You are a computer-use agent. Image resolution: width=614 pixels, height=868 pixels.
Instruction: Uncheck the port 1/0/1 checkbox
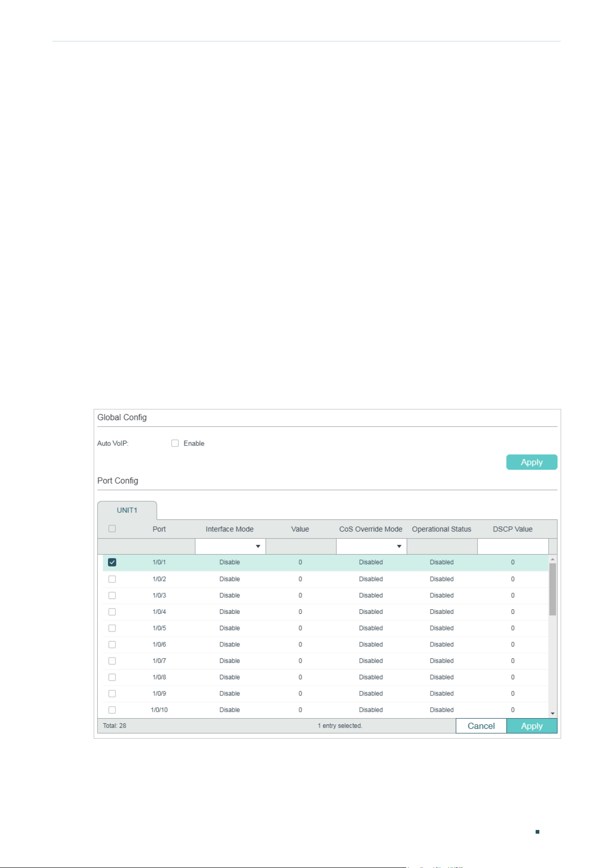click(x=112, y=562)
